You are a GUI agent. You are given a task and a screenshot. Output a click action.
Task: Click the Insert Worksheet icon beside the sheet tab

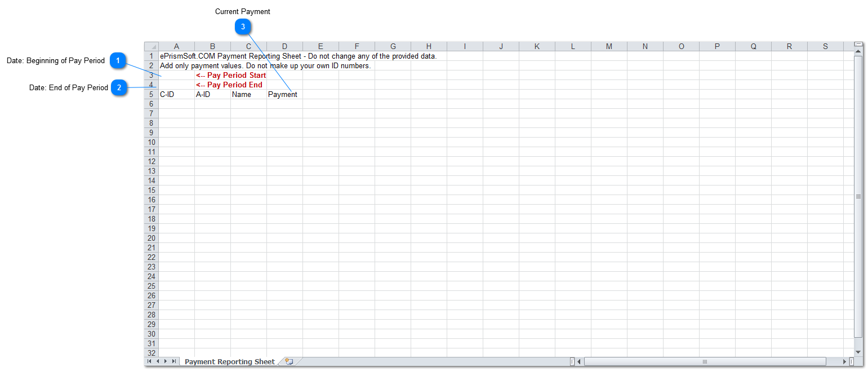[289, 362]
